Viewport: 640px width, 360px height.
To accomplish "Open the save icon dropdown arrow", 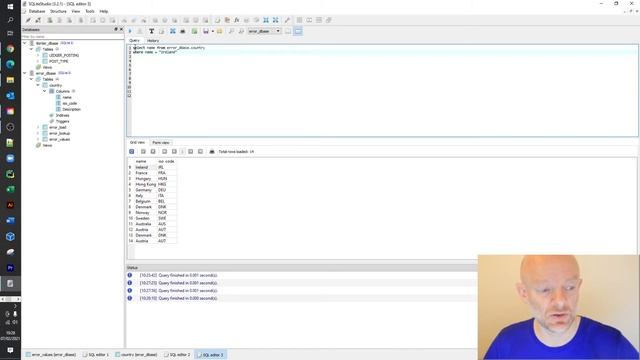I will tap(213, 31).
